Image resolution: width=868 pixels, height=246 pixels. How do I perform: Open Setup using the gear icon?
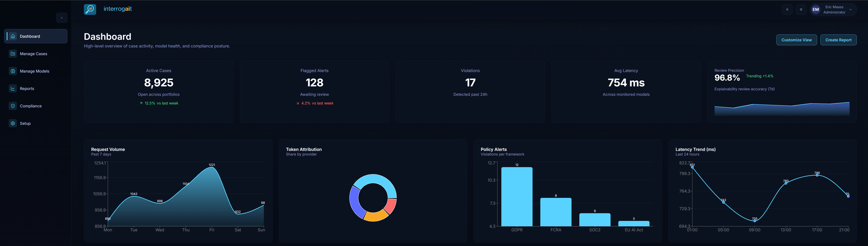point(13,123)
